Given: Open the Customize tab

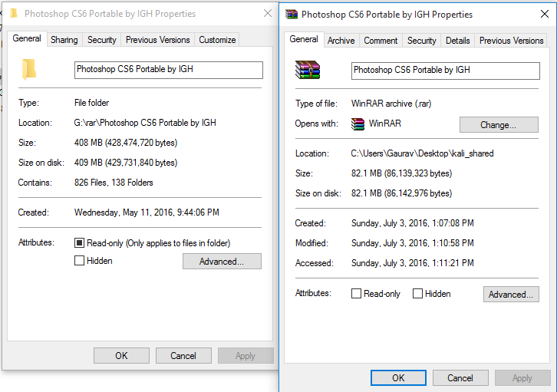Looking at the screenshot, I should pos(217,40).
